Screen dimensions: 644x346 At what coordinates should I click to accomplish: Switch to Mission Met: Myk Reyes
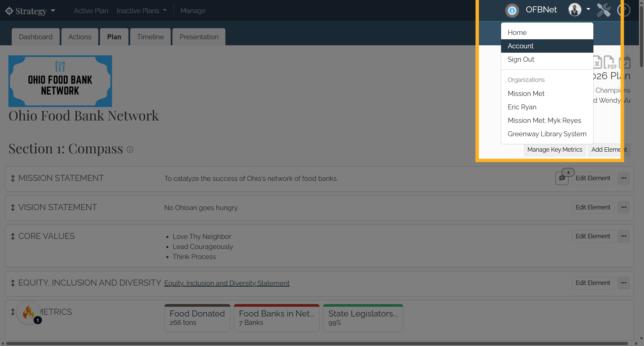(547, 120)
